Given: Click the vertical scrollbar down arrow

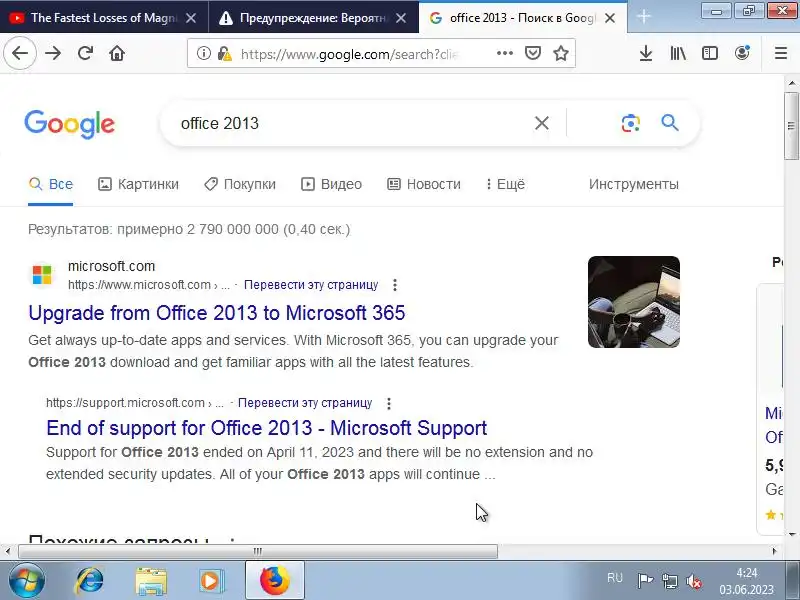Looking at the screenshot, I should pos(791,535).
